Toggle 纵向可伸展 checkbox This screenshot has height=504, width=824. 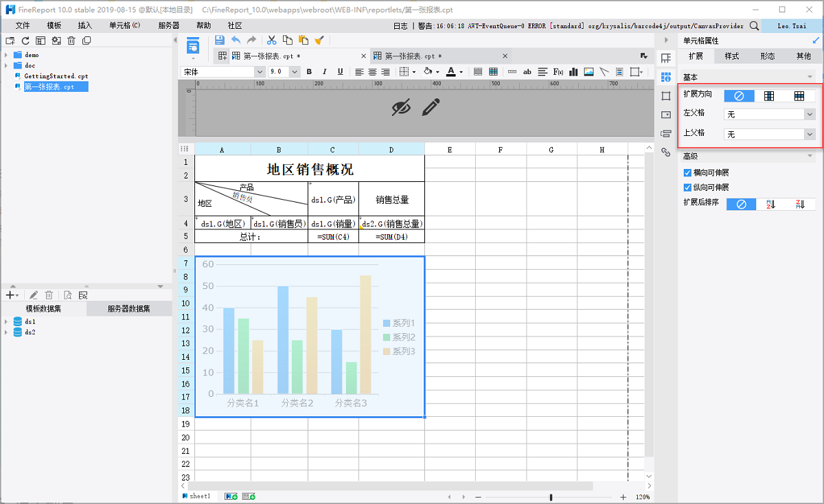pos(687,187)
